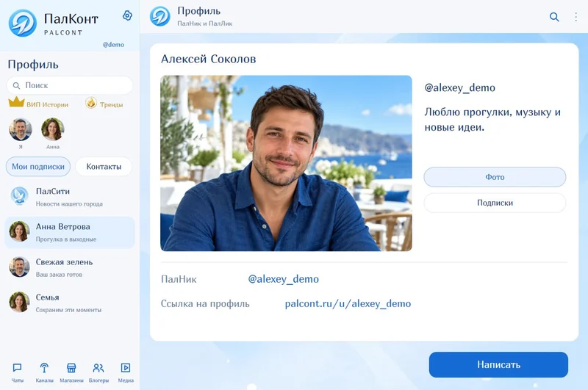
Task: Open the Shops storefront icon
Action: point(71,368)
